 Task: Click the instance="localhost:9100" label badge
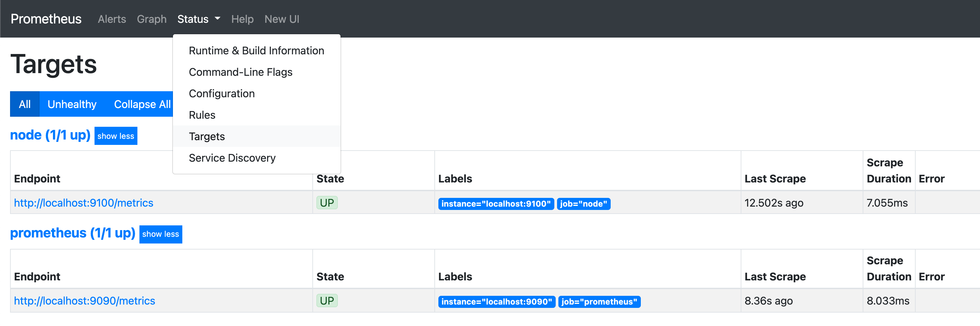pyautogui.click(x=496, y=204)
